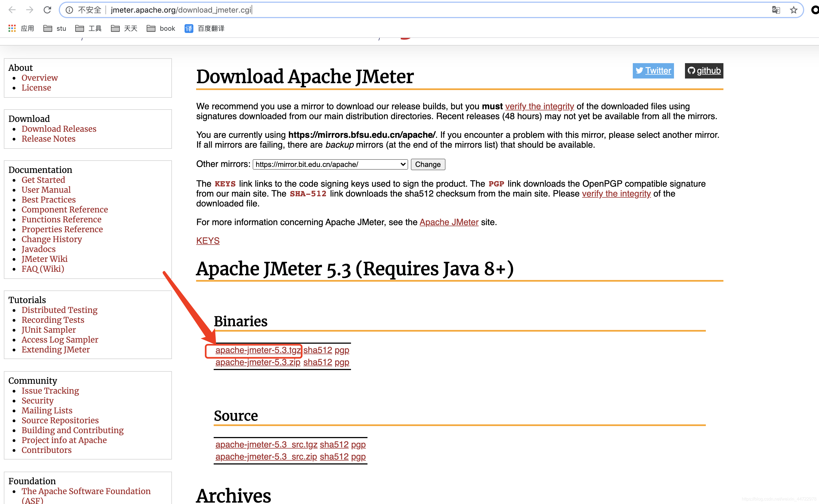Open the KEYS link for signing keys

click(x=208, y=240)
